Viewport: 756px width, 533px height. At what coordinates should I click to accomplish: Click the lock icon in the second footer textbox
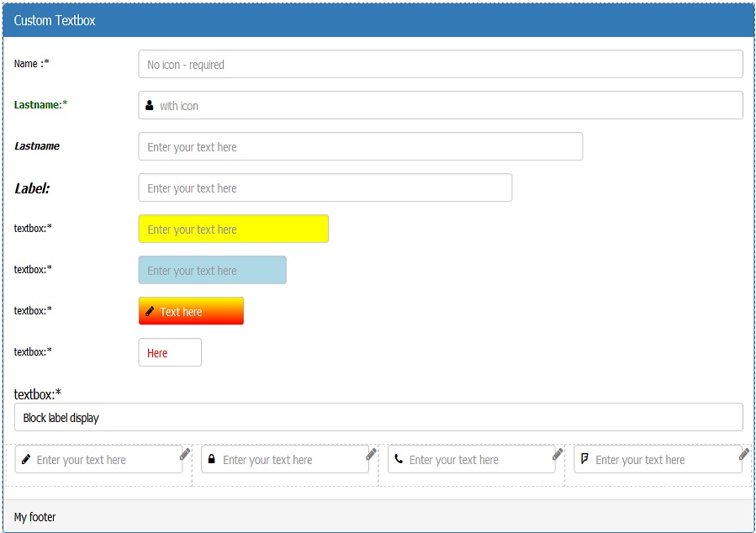(x=212, y=459)
